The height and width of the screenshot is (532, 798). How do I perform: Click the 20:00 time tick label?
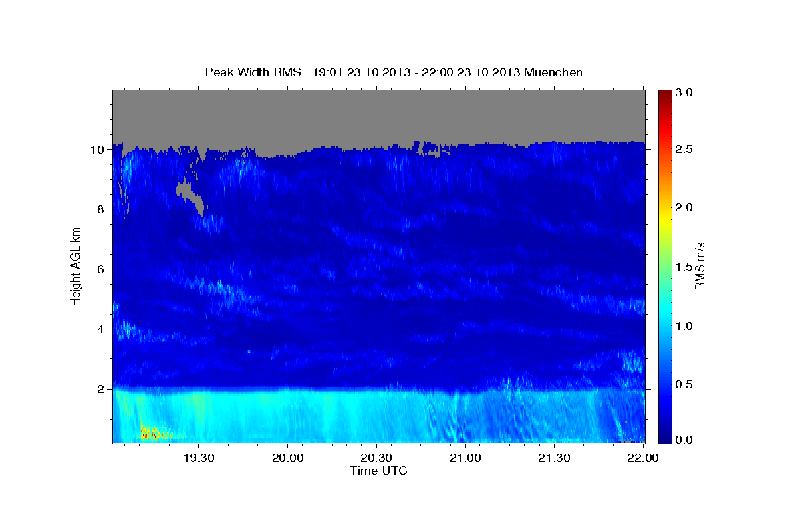pos(287,458)
